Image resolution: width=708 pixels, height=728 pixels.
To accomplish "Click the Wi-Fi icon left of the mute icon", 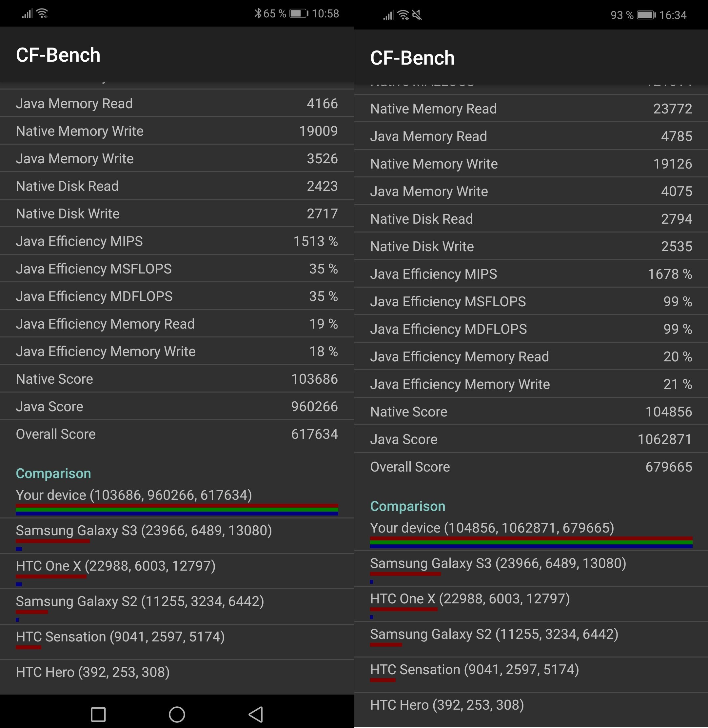I will click(403, 15).
